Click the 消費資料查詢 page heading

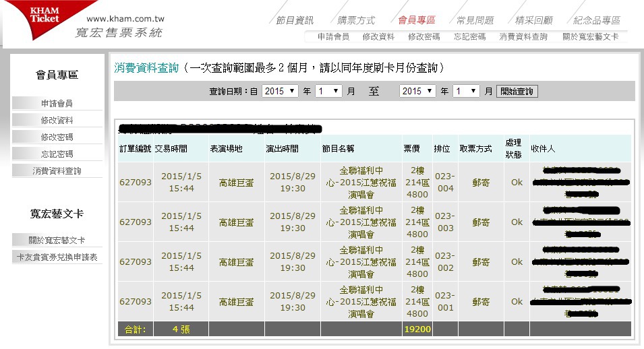146,68
